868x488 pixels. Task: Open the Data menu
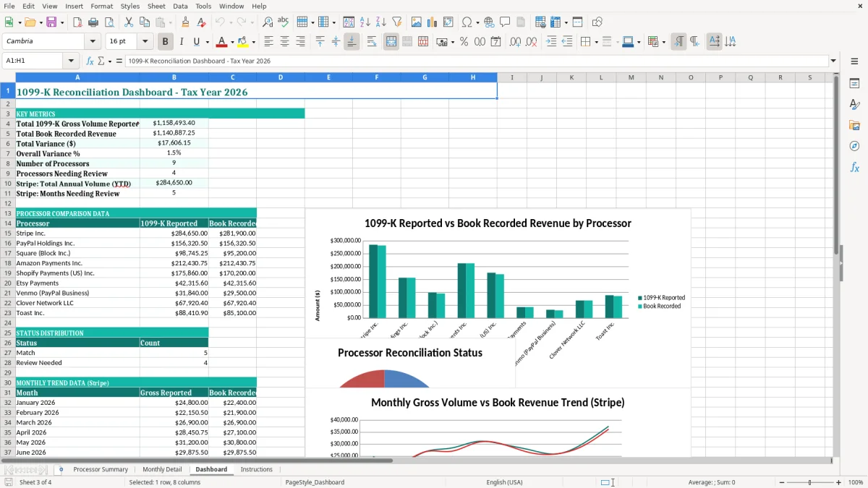tap(180, 6)
